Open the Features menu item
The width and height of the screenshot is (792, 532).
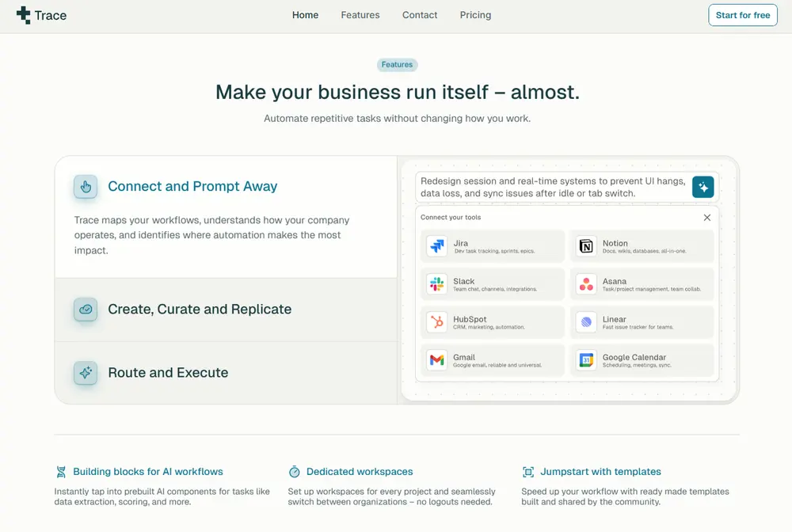360,15
